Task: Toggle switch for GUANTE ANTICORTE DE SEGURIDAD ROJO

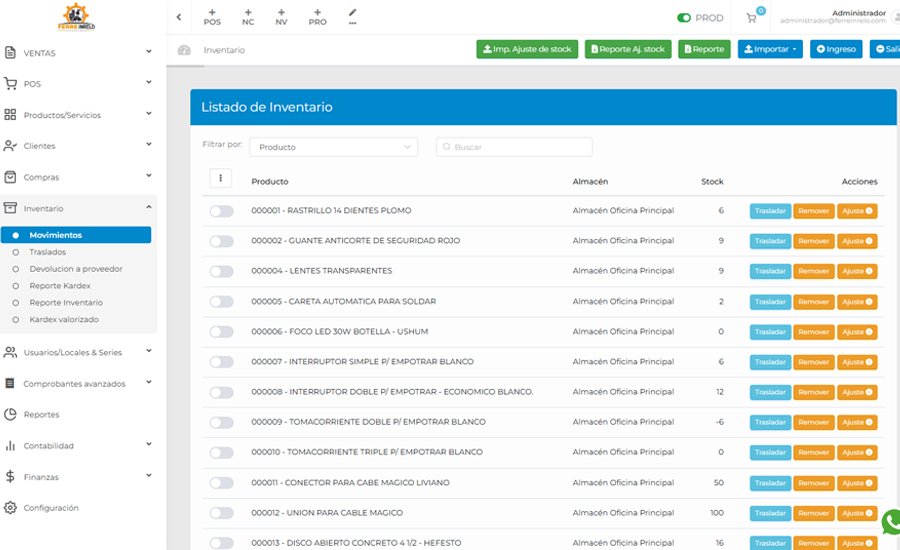Action: 222,241
